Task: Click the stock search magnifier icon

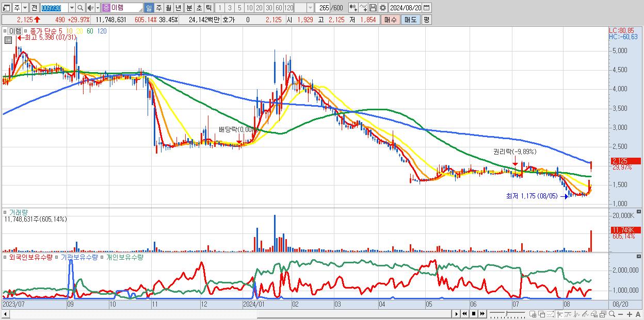Action: pyautogui.click(x=81, y=8)
